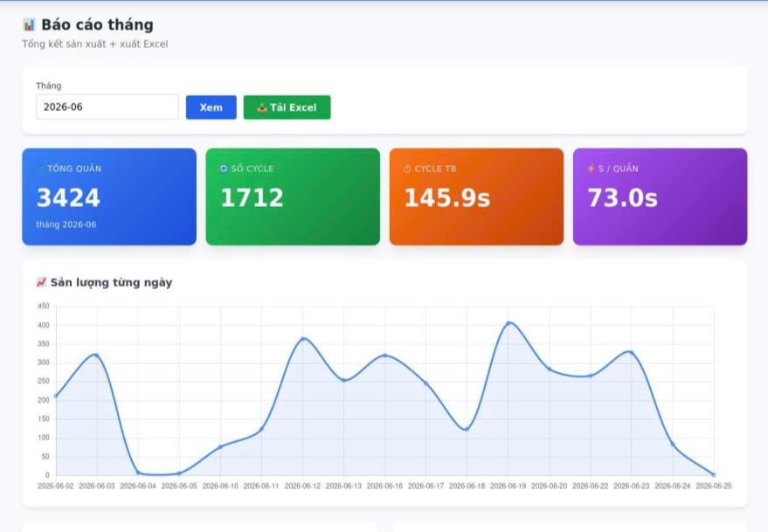This screenshot has width=768, height=532.
Task: Click the chart data point for 2026-06-12
Action: pos(302,338)
